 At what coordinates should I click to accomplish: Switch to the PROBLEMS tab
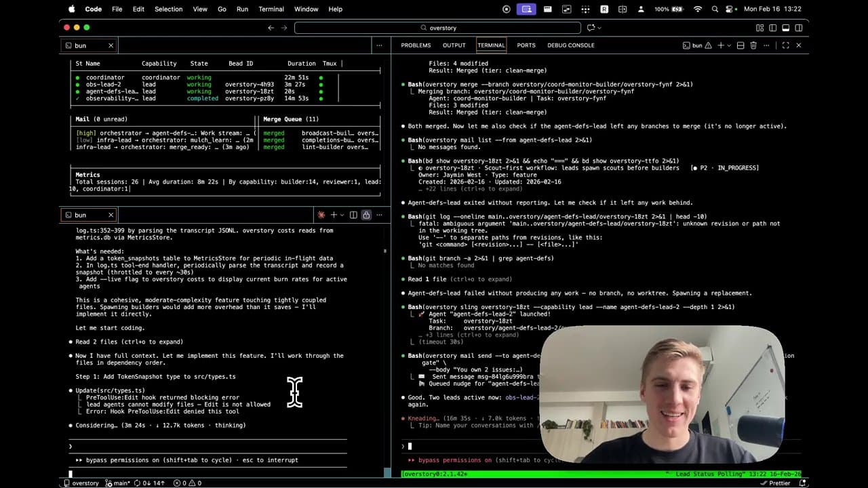pyautogui.click(x=416, y=45)
